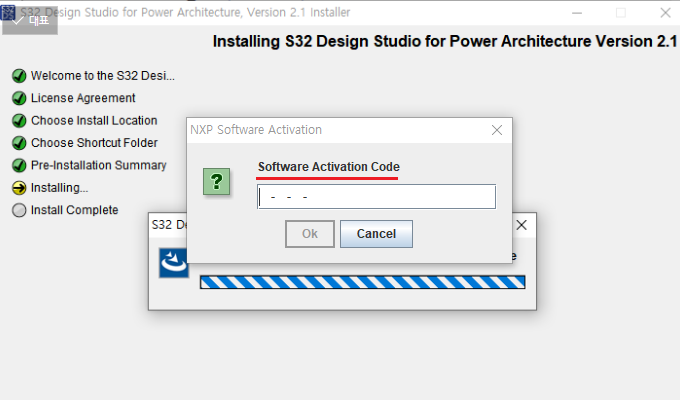This screenshot has height=400, width=680.
Task: Select the 'Choose Shortcut Folder' step text
Action: 94,143
